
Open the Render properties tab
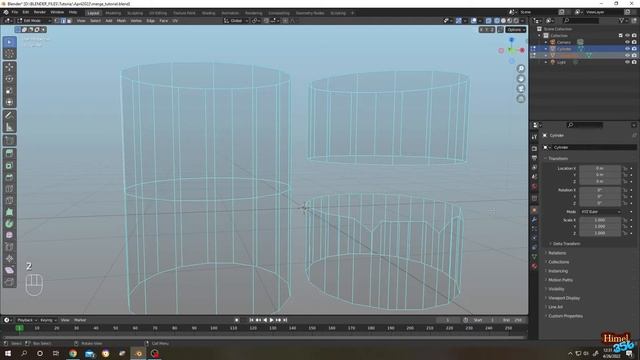534,148
